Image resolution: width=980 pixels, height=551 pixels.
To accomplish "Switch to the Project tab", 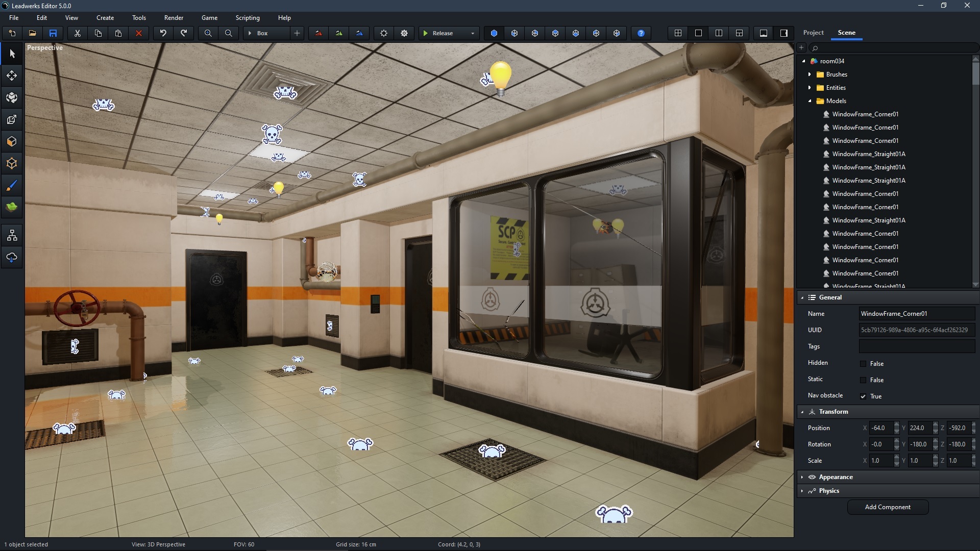I will pyautogui.click(x=813, y=33).
